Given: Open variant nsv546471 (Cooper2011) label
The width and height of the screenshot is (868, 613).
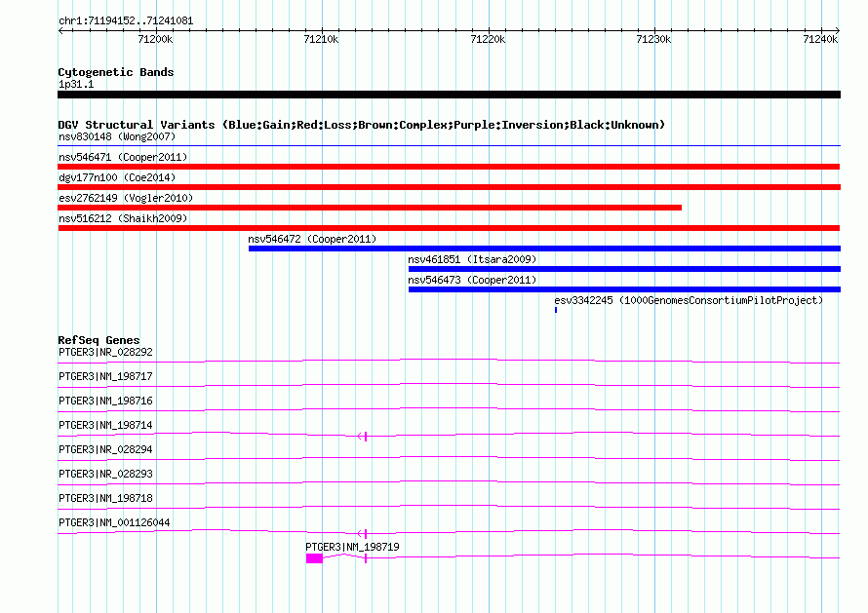Looking at the screenshot, I should [123, 157].
